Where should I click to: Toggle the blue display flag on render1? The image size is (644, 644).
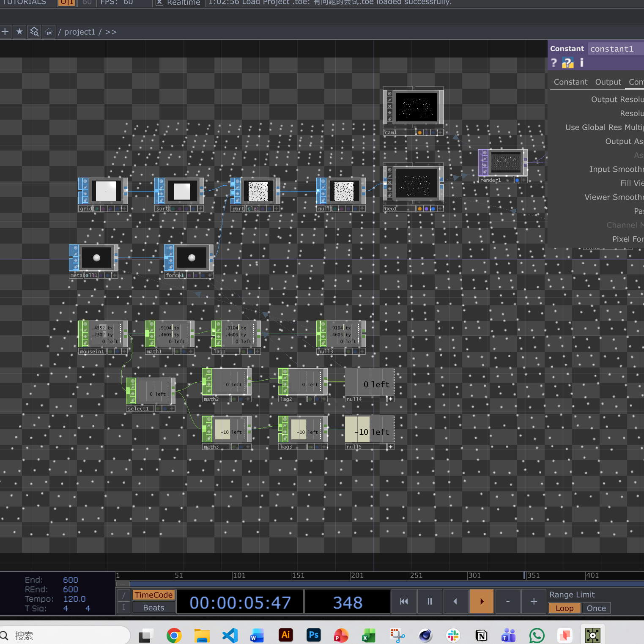pos(517,180)
